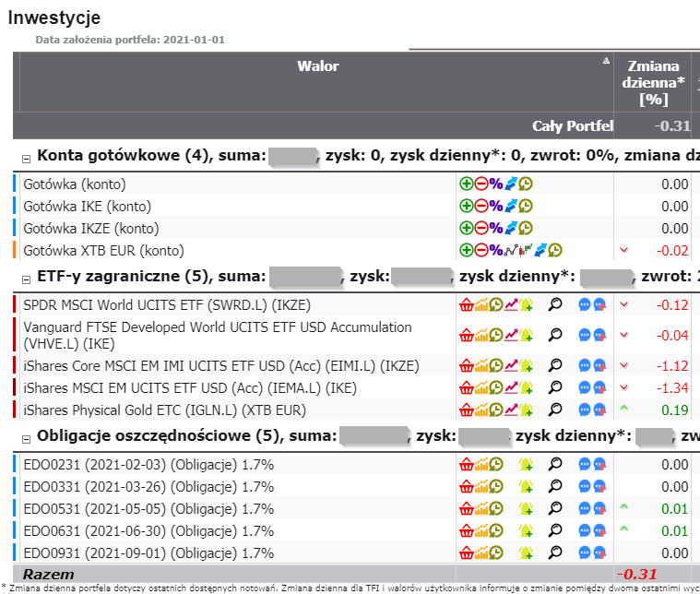Click history clock icon for Gotówka XTB EUR
The height and width of the screenshot is (594, 700).
click(555, 250)
